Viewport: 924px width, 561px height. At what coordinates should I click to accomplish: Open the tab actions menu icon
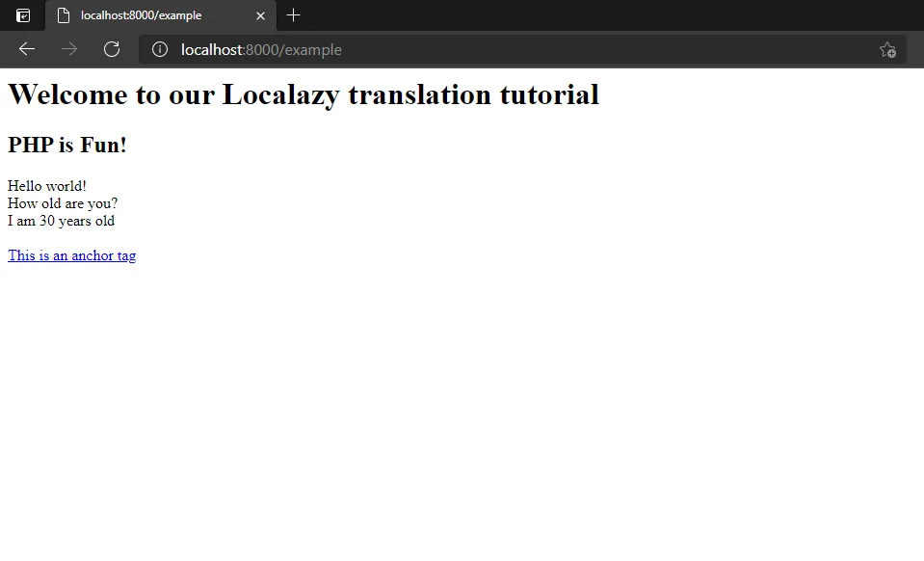(23, 15)
